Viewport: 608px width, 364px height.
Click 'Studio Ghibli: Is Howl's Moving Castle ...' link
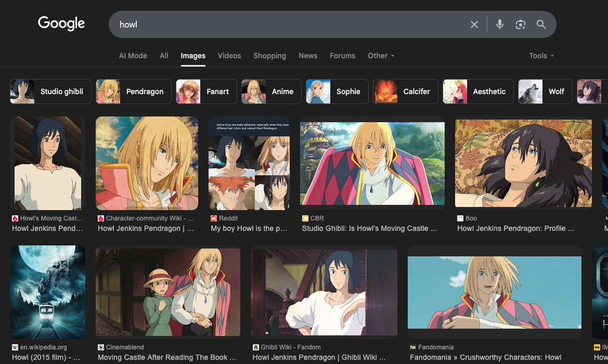point(369,228)
